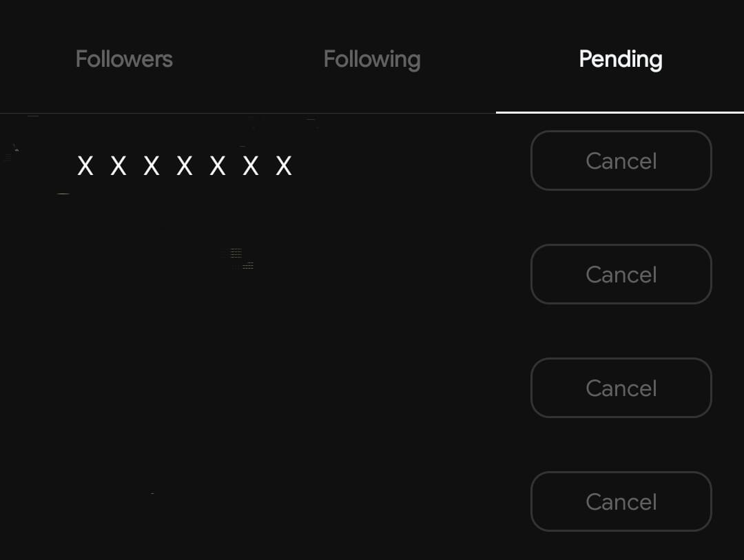Select the XXXXXXX username text
The height and width of the screenshot is (560, 744).
[185, 166]
